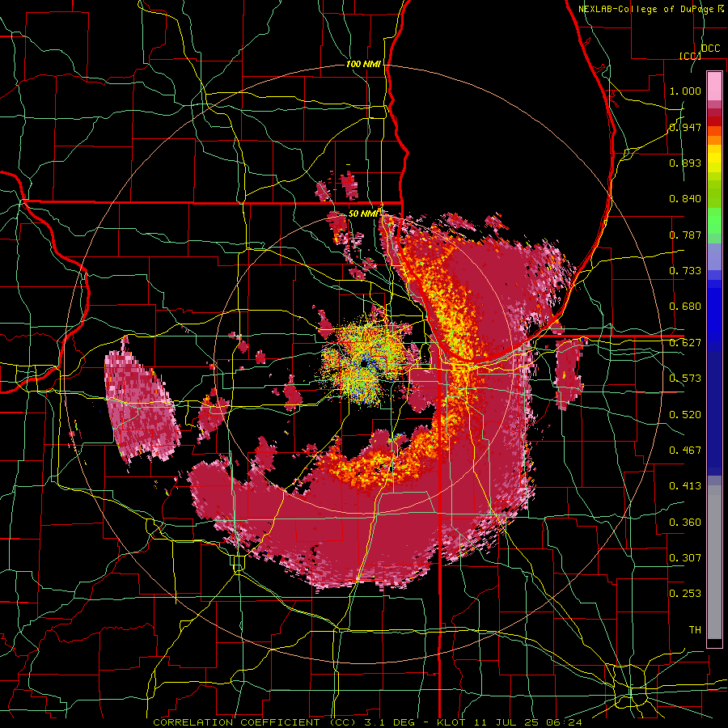Click the TH label on the scale
This screenshot has width=728, height=728.
695,630
